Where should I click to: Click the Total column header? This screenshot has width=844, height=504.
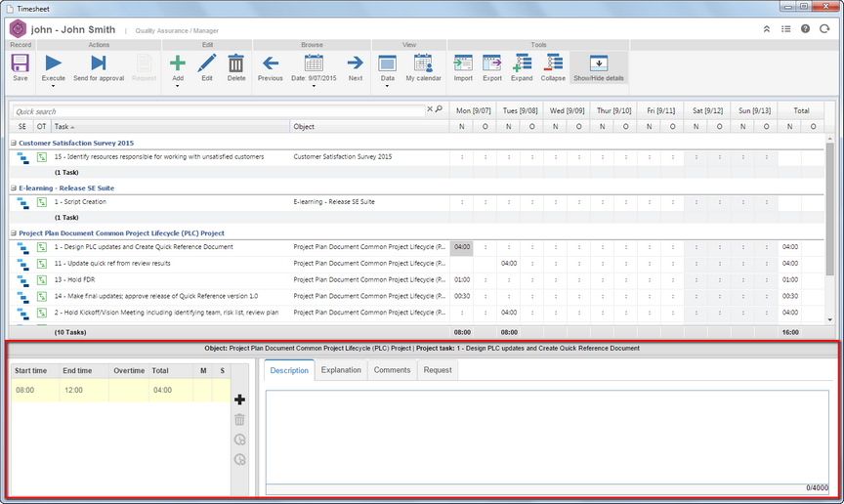[801, 110]
